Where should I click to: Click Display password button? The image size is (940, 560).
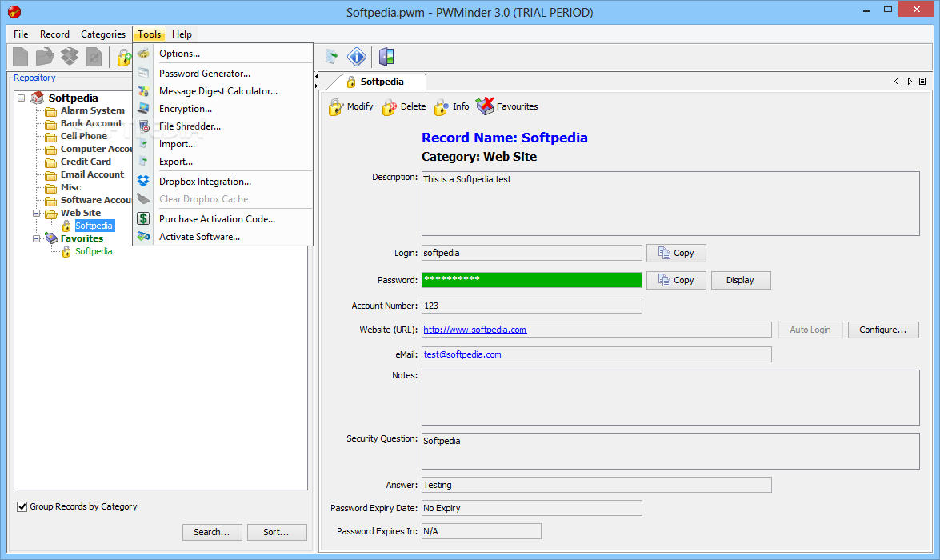tap(740, 280)
